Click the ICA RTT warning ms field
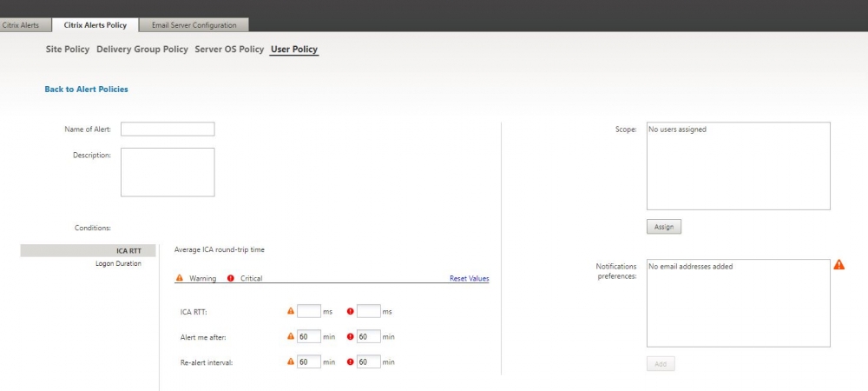Viewport: 868px width, 391px height. (309, 311)
